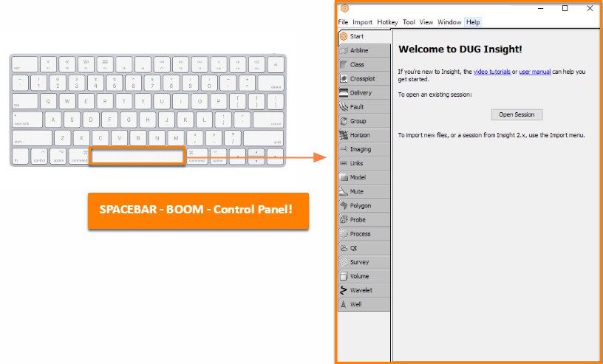Viewport: 603px width, 364px height.
Task: Switch to the QI tab
Action: 364,248
